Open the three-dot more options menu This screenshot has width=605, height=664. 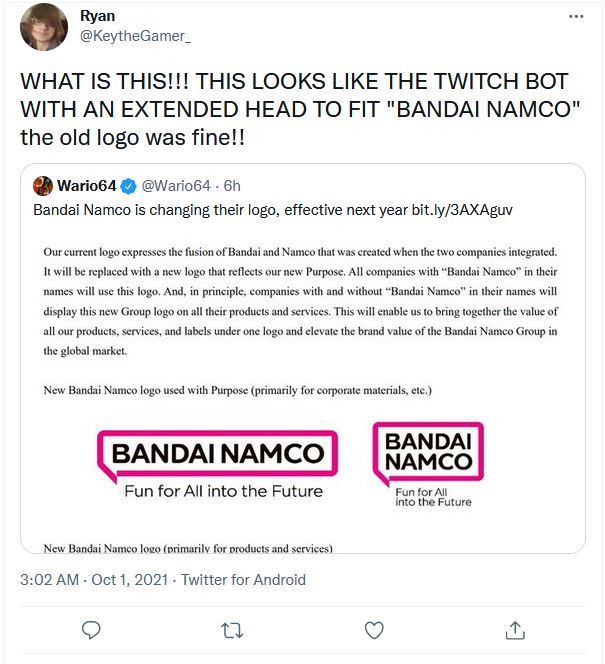point(575,17)
